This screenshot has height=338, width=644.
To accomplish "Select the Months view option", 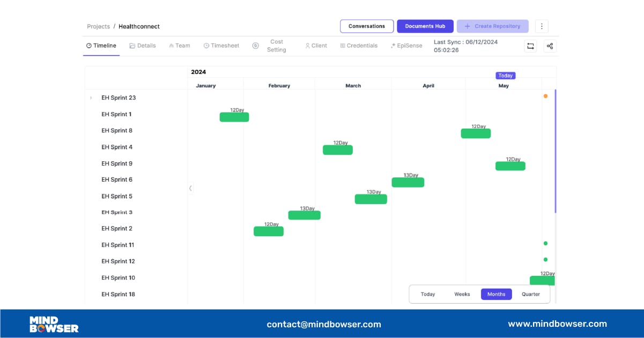I will point(496,294).
